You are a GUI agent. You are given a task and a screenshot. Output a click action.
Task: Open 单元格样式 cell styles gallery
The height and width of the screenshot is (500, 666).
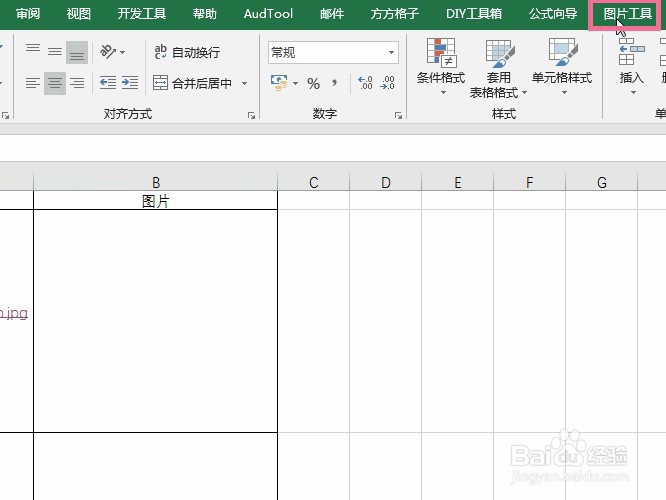point(562,67)
